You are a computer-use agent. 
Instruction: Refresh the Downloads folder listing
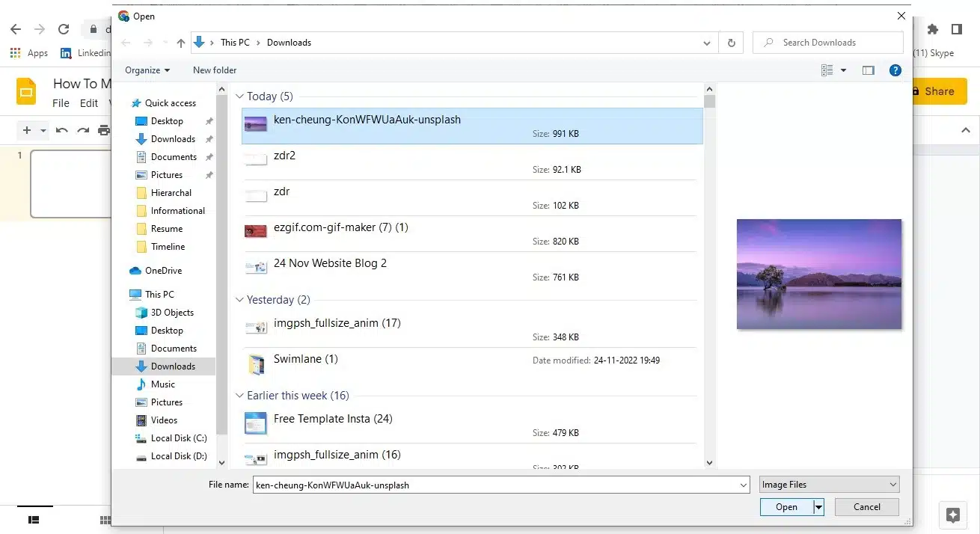click(x=731, y=43)
